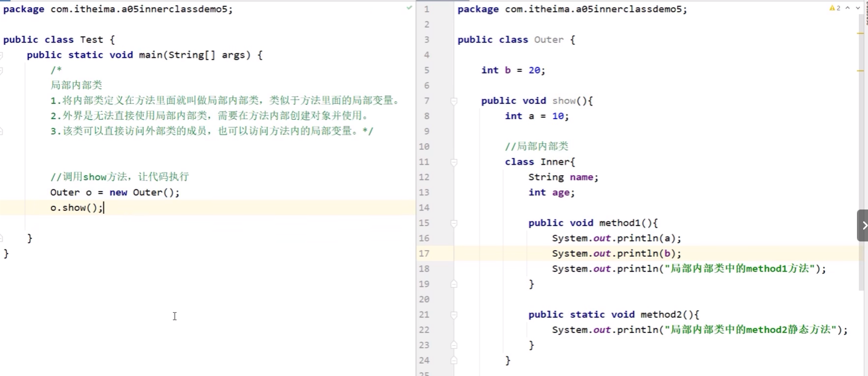
Task: Collapse the Inner class fold arrow
Action: click(453, 162)
